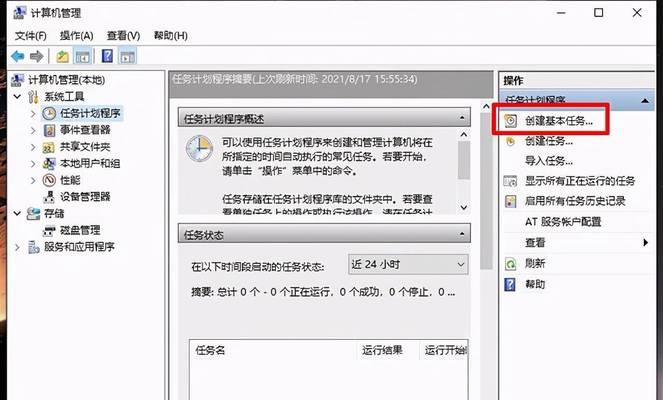The image size is (663, 400).
Task: Click the 计算机管理 title bar icon
Action: 19,13
